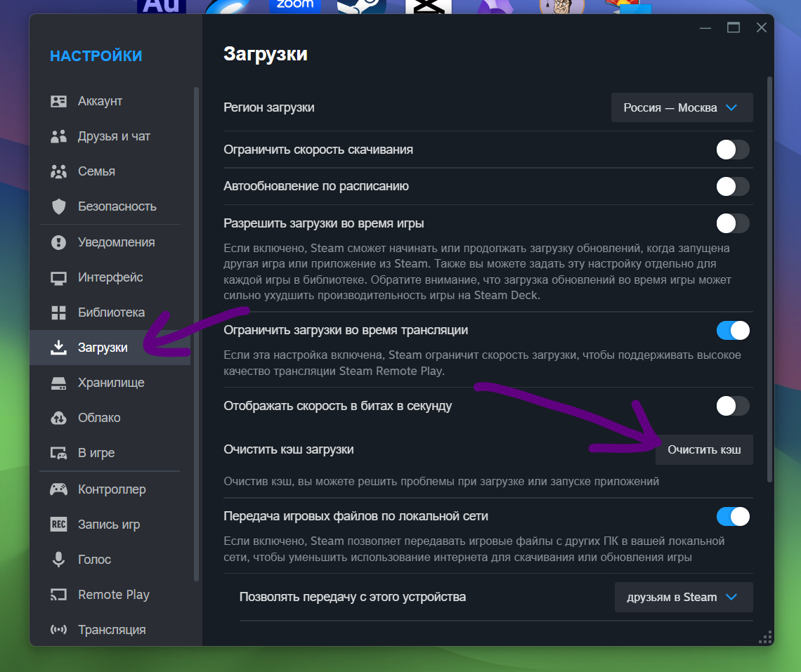The width and height of the screenshot is (801, 672).
Task: Open Трансляция settings section
Action: click(x=110, y=630)
